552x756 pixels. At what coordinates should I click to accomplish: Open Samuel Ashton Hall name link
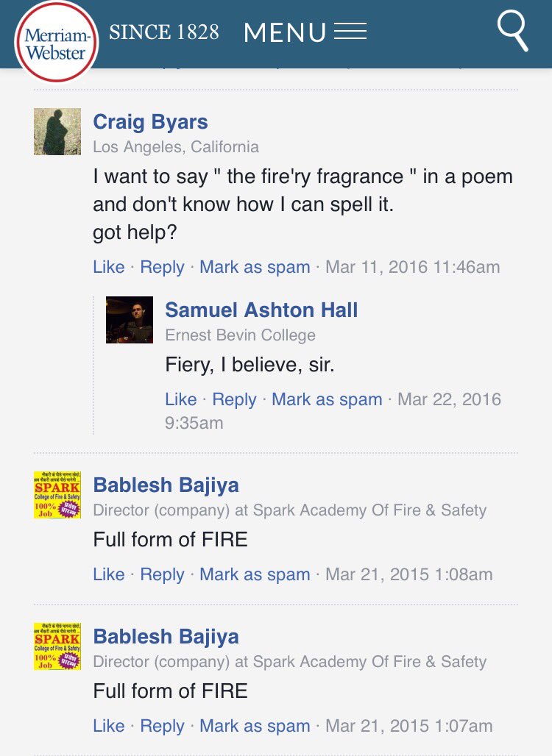coord(261,310)
